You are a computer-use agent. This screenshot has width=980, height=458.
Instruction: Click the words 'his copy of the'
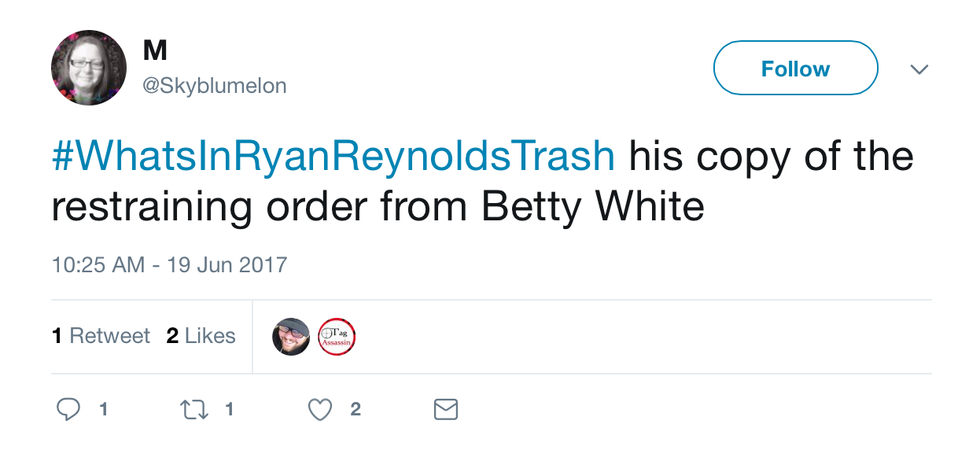tap(770, 158)
